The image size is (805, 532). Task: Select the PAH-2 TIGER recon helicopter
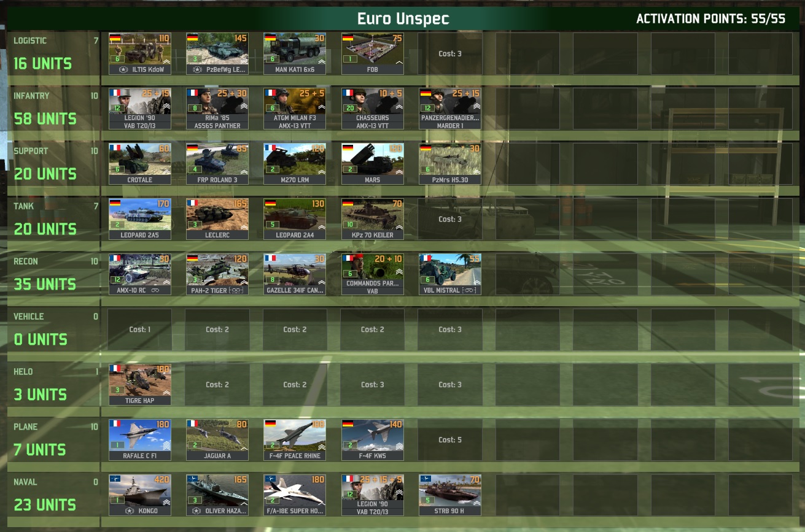pyautogui.click(x=217, y=273)
